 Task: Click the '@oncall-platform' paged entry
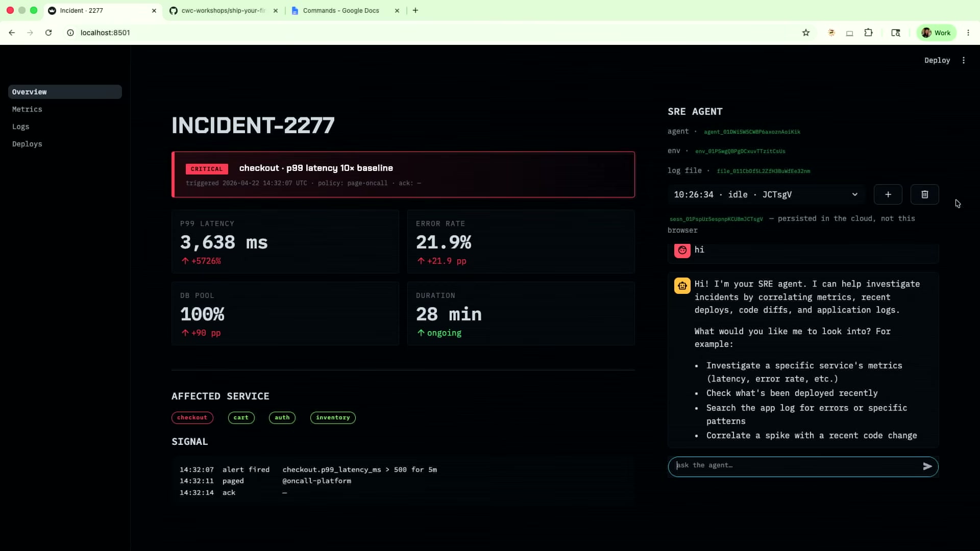pos(316,481)
